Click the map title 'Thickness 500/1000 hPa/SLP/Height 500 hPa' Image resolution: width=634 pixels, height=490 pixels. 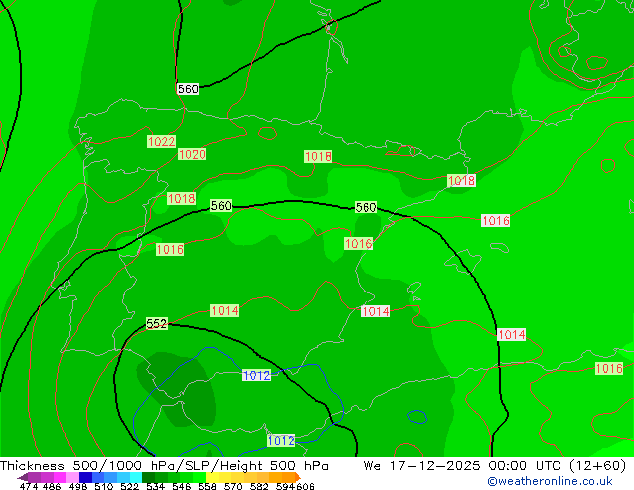164,466
